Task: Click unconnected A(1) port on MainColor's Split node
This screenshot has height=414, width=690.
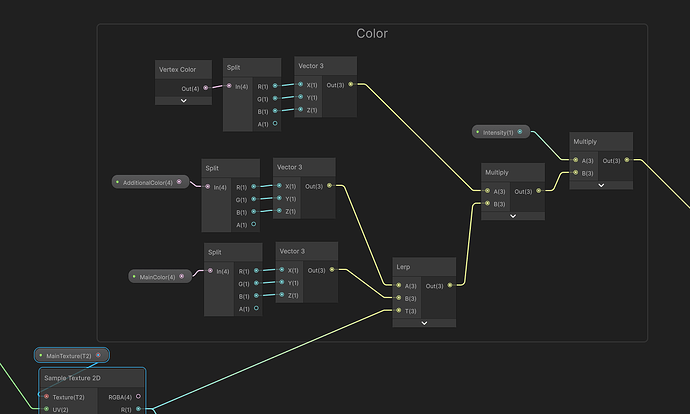Action: (257, 309)
